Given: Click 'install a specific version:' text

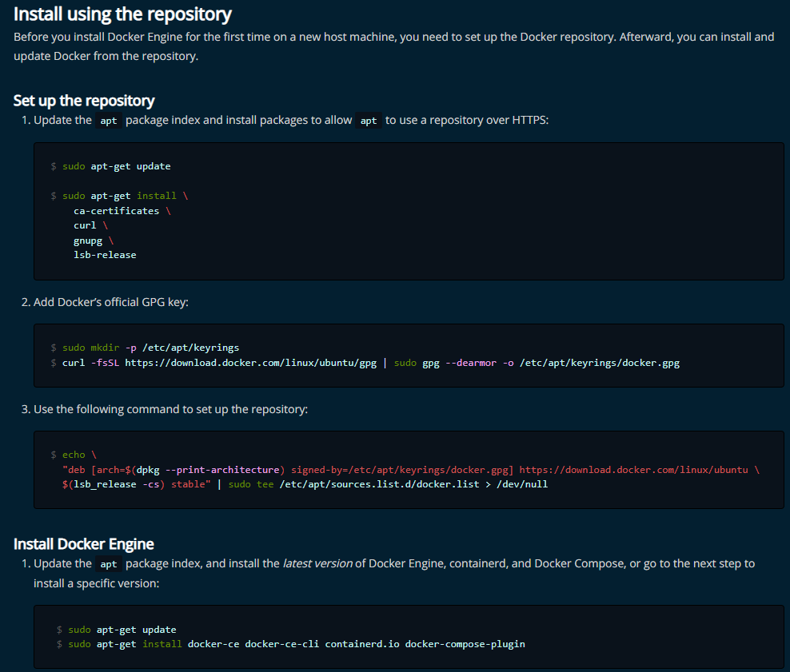Looking at the screenshot, I should (96, 583).
